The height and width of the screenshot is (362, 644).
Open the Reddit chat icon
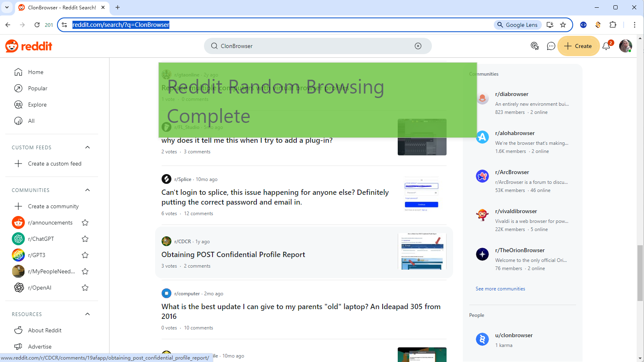(x=551, y=46)
